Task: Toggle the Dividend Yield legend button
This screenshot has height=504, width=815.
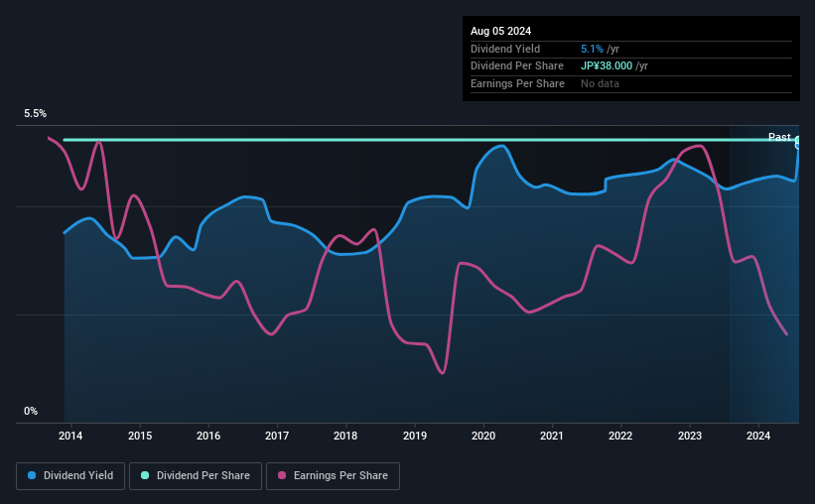Action: (70, 476)
